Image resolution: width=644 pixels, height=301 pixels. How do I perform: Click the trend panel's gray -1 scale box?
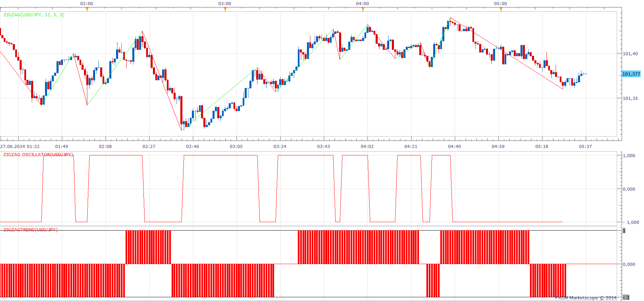626,297
